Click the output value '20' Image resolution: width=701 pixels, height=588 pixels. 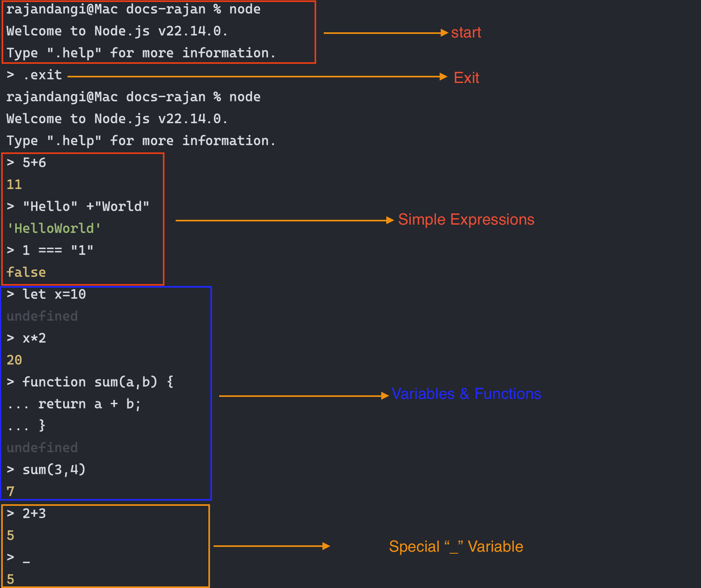click(14, 360)
